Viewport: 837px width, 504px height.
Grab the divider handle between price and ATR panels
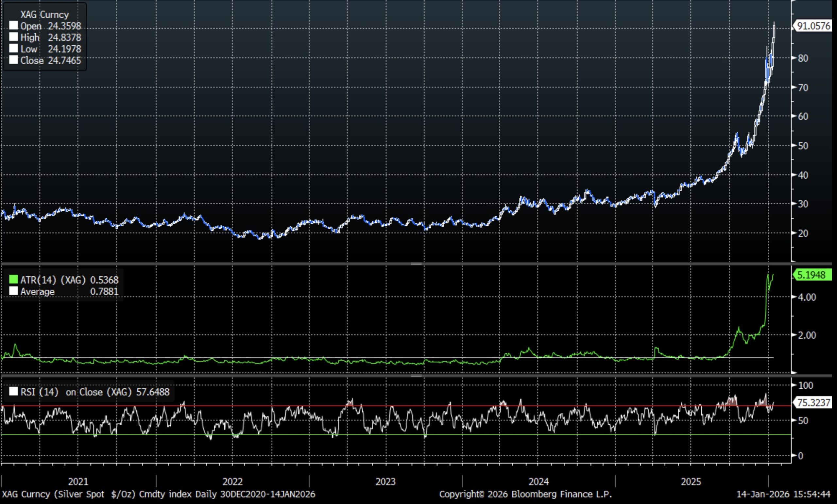[417, 264]
